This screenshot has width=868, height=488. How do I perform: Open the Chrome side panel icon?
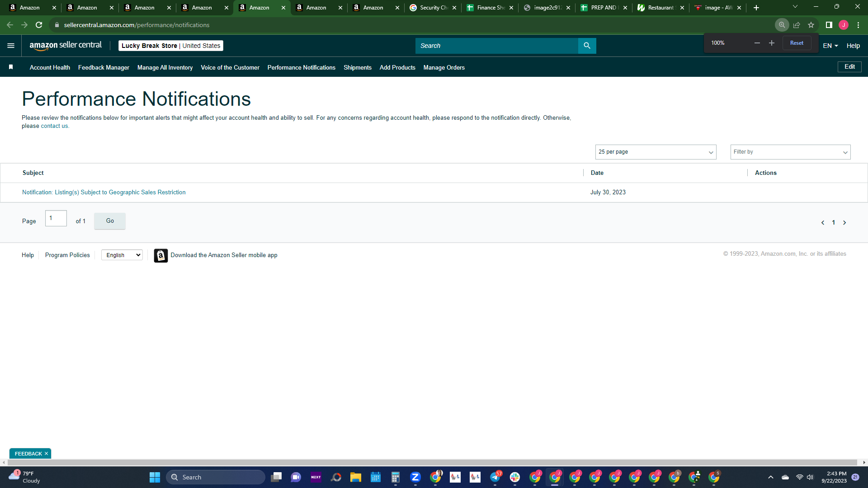click(x=829, y=25)
